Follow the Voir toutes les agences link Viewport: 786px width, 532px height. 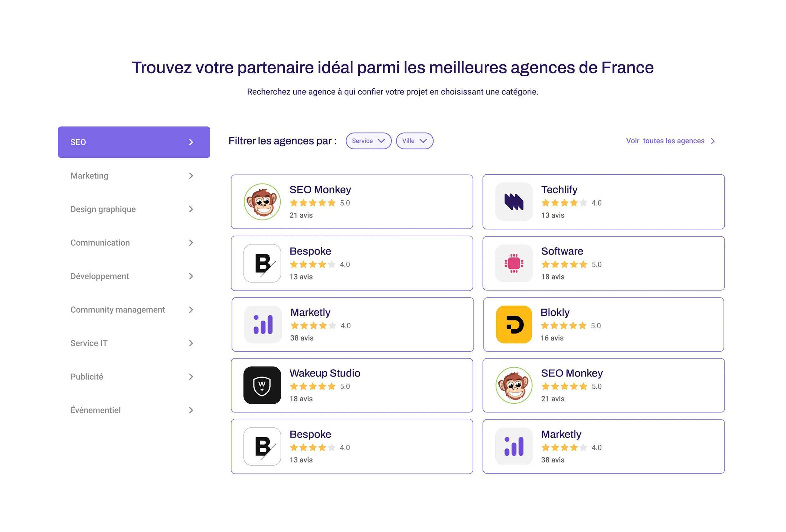[665, 141]
